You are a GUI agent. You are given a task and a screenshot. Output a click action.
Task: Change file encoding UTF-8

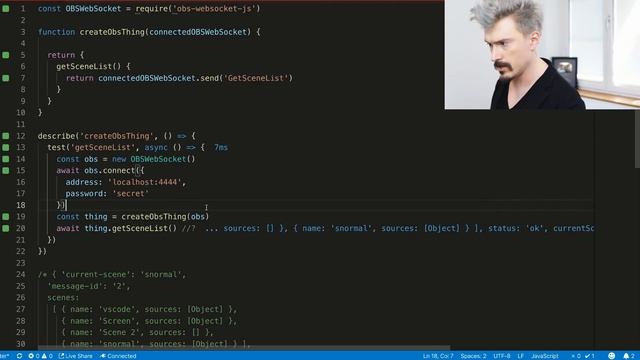coord(502,356)
